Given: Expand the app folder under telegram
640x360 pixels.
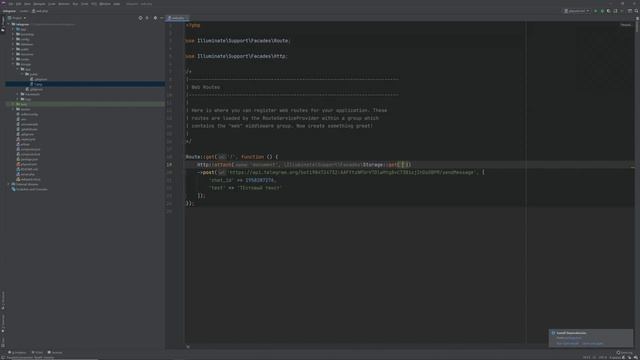Looking at the screenshot, I should point(13,29).
